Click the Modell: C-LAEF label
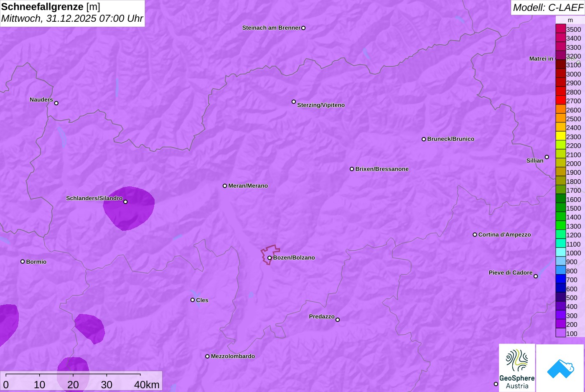Image resolution: width=585 pixels, height=392 pixels. (x=548, y=8)
